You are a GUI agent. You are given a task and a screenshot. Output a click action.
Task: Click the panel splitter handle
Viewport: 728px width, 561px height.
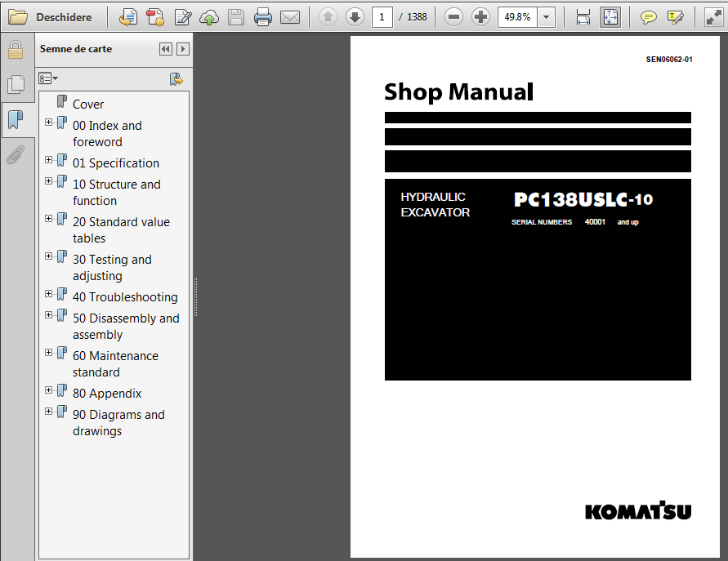[195, 297]
